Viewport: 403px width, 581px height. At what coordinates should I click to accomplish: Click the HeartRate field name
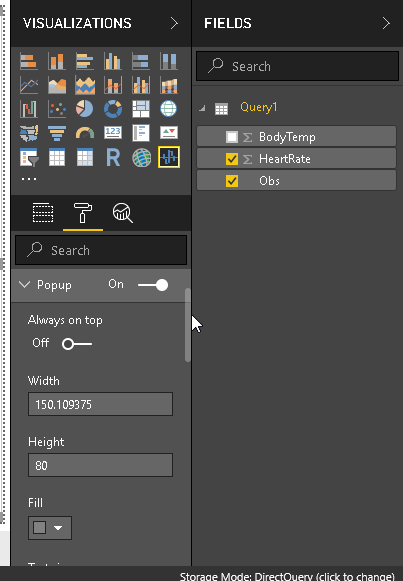pyautogui.click(x=284, y=159)
